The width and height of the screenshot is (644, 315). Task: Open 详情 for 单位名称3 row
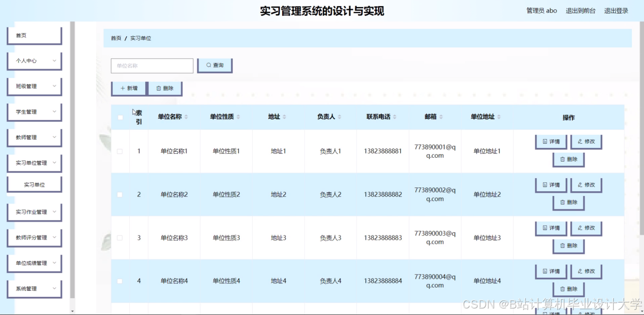551,228
